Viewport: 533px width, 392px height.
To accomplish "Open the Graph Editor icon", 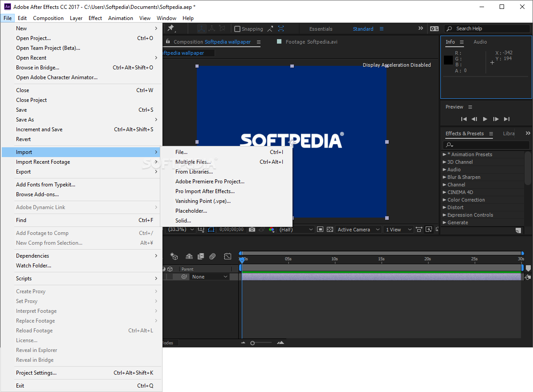I will [228, 256].
